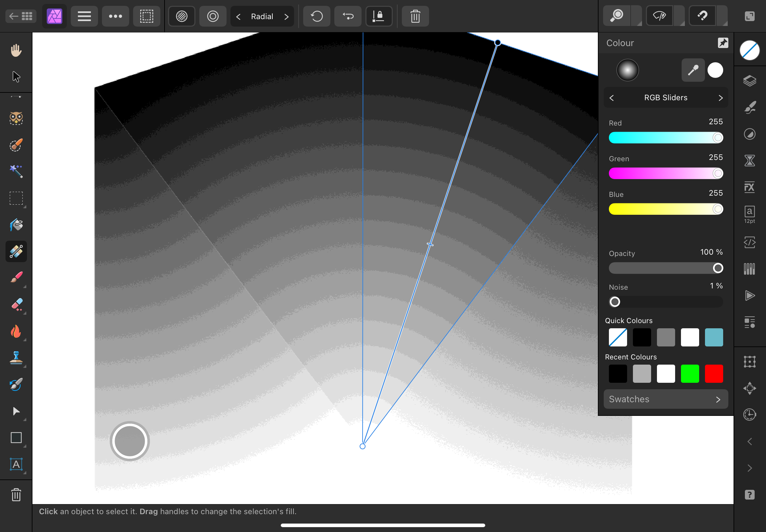Toggle the UI hide icon
Image resolution: width=766 pixels, height=532 pixels.
750,16
